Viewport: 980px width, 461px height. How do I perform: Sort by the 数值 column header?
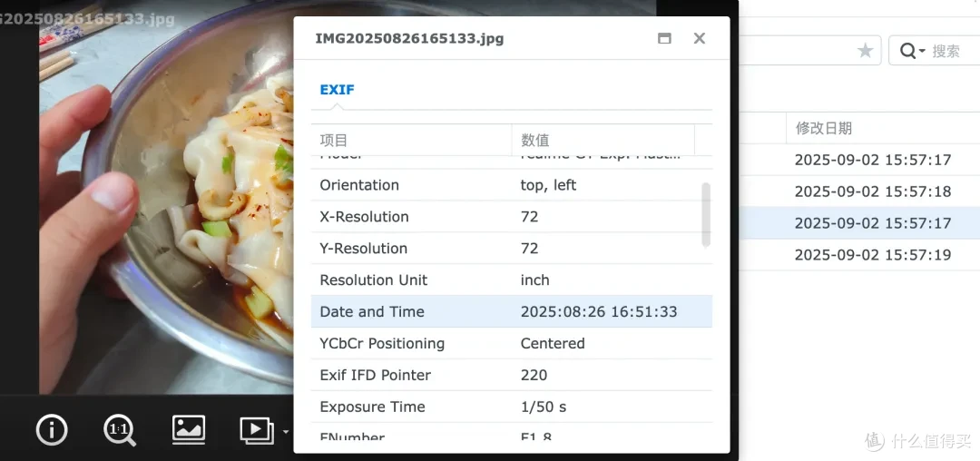[603, 140]
